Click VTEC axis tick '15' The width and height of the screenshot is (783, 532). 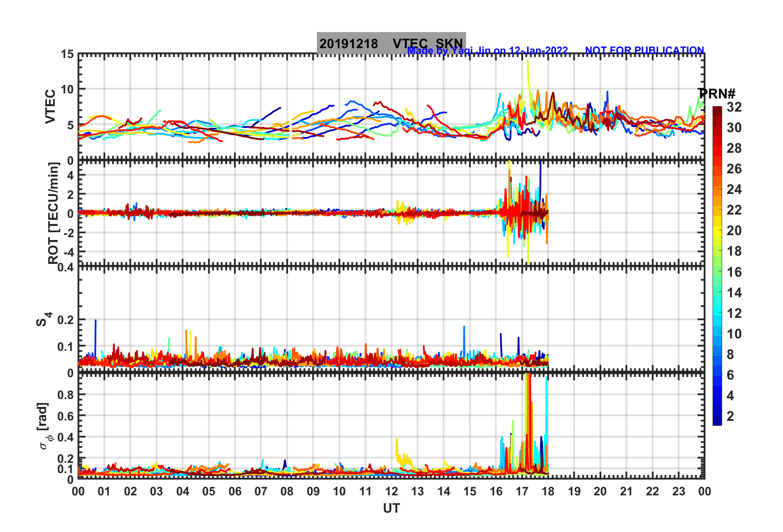tap(68, 54)
